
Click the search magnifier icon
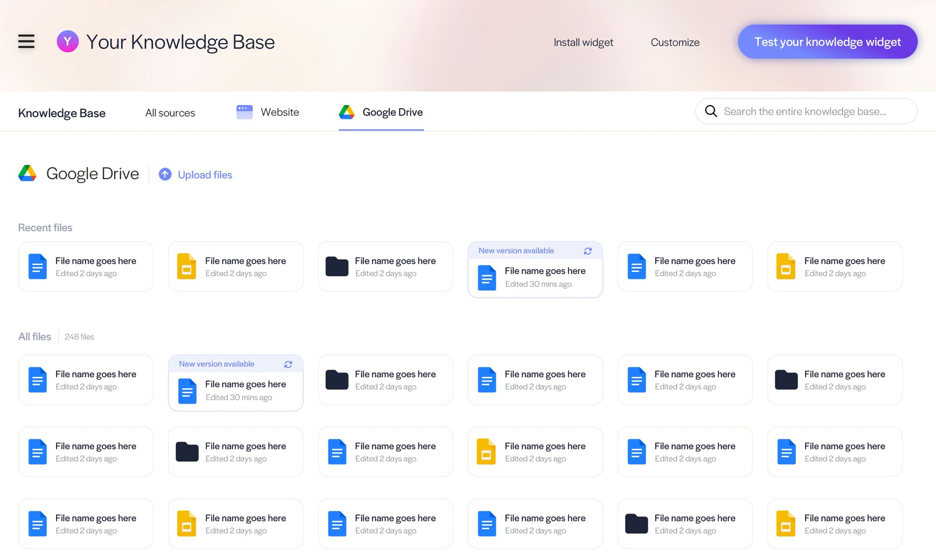711,111
